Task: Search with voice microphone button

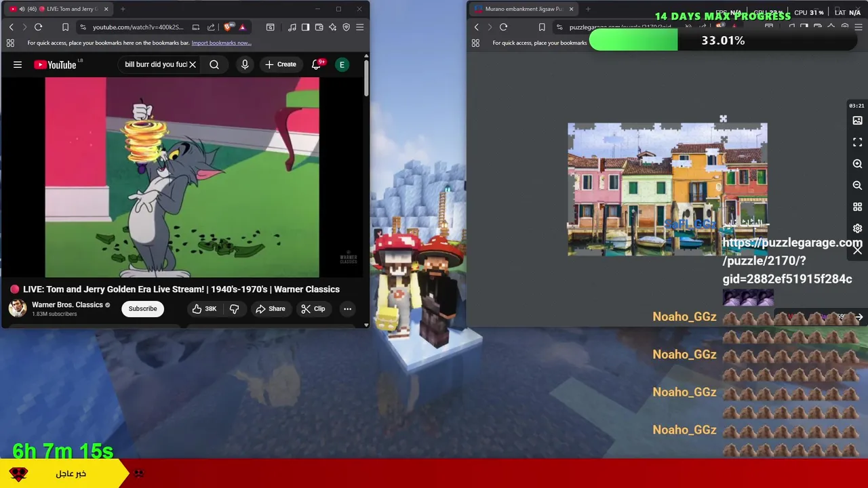Action: pos(245,64)
